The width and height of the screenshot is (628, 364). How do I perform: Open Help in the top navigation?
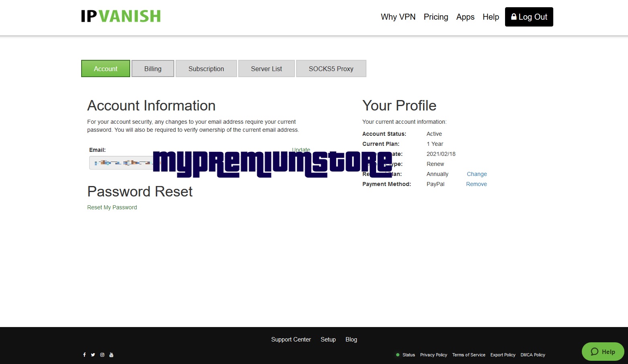coord(491,17)
